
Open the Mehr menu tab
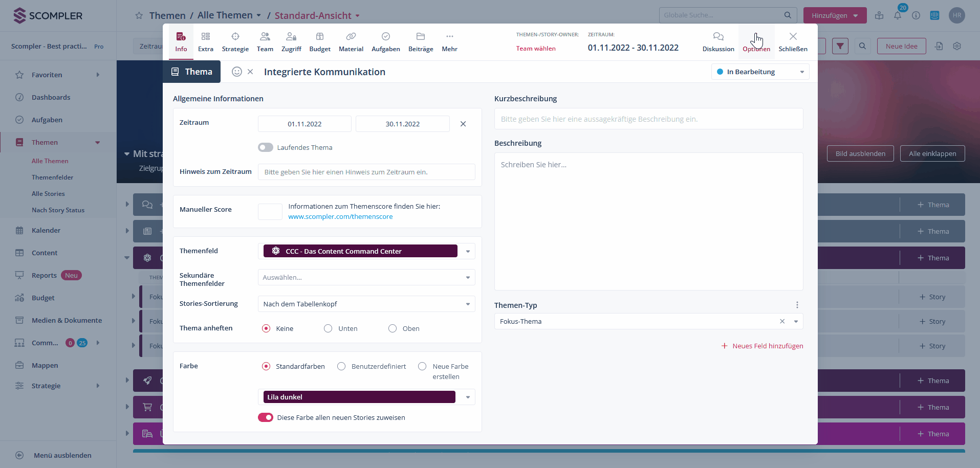click(449, 41)
